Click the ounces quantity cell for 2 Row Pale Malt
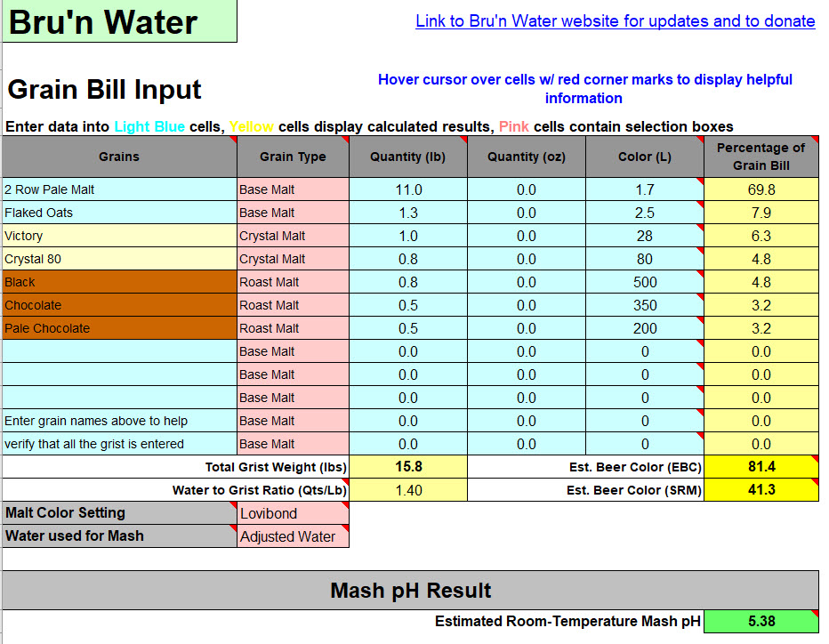Image resolution: width=829 pixels, height=644 pixels. point(527,189)
